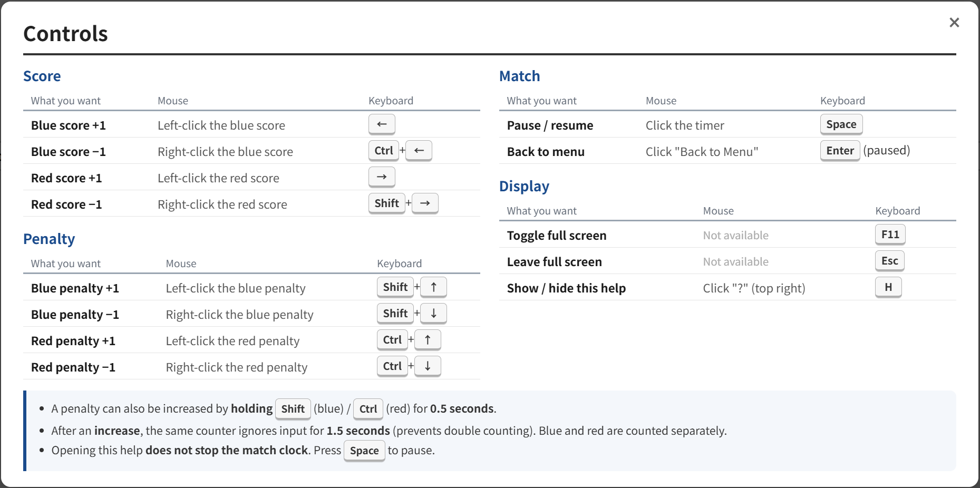Click the "Blue score +1" row label
Image resolution: width=980 pixels, height=488 pixels.
pyautogui.click(x=69, y=125)
